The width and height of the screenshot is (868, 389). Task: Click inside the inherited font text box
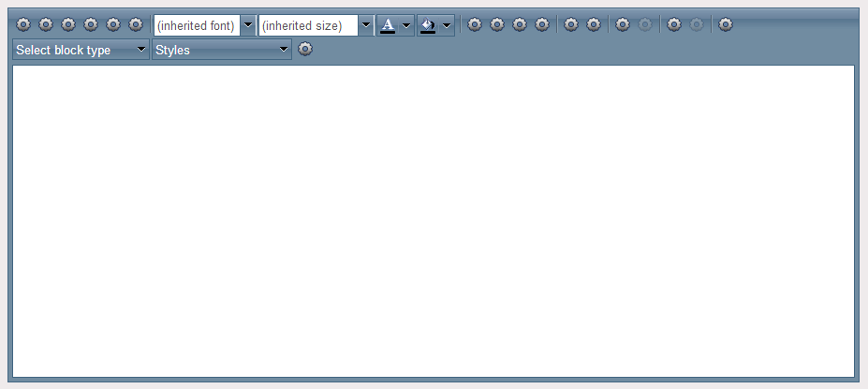point(197,25)
